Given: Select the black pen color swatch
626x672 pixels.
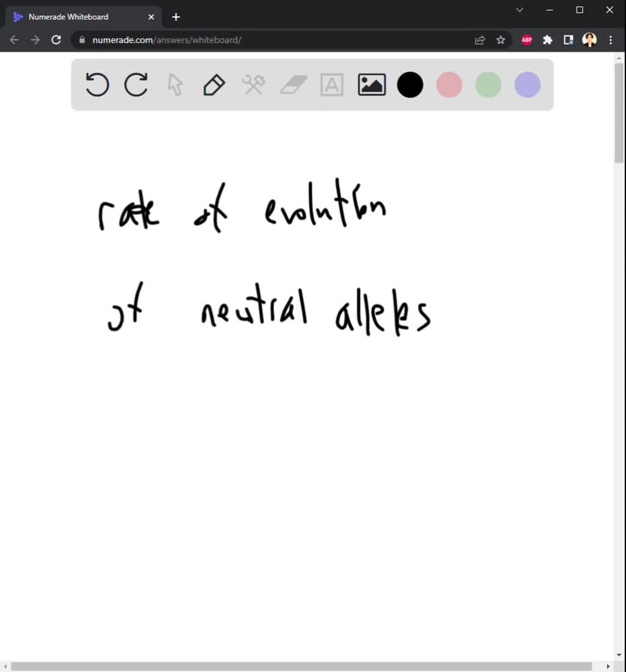Looking at the screenshot, I should coord(410,85).
